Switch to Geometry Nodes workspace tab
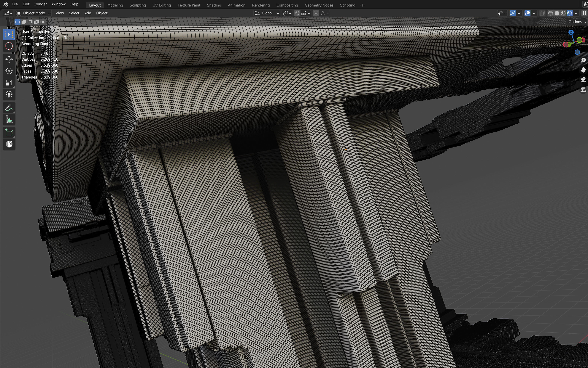The width and height of the screenshot is (588, 368). [x=319, y=5]
